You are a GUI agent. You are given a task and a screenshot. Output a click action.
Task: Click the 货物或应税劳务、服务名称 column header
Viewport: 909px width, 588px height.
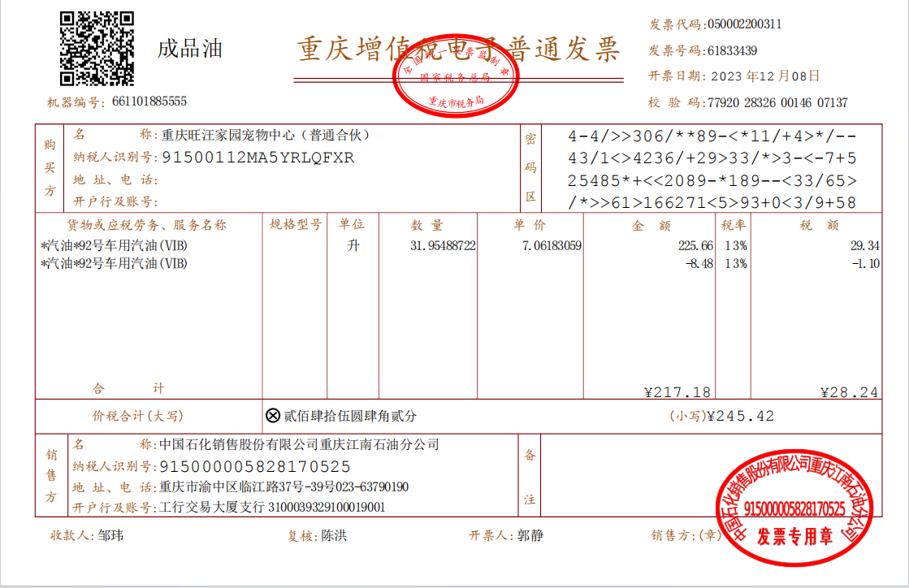(147, 225)
